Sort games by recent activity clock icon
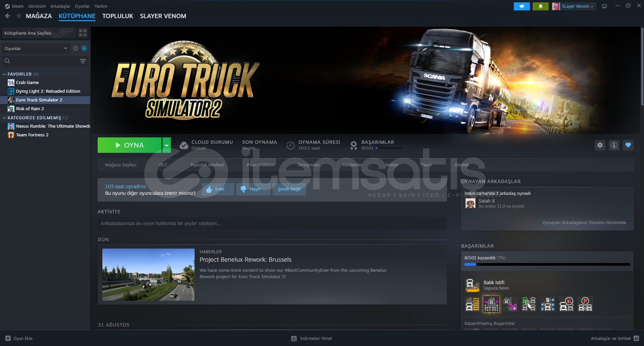This screenshot has width=644, height=346. (76, 48)
